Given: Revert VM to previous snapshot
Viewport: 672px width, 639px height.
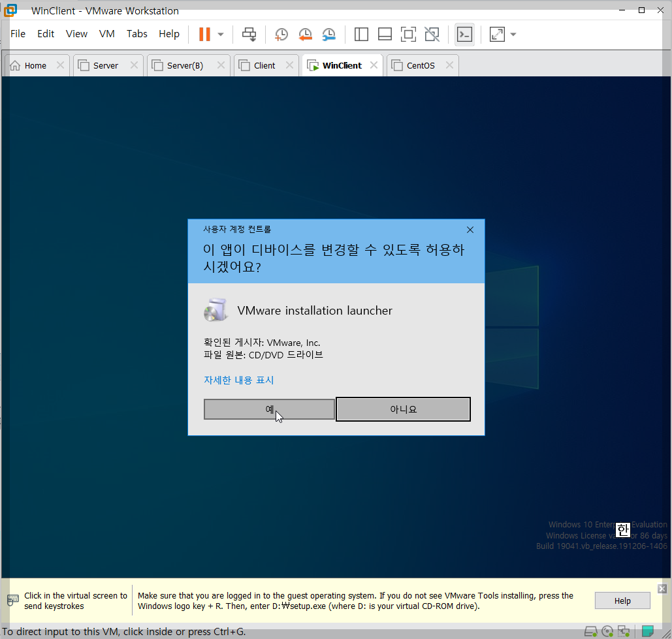Looking at the screenshot, I should (x=305, y=34).
